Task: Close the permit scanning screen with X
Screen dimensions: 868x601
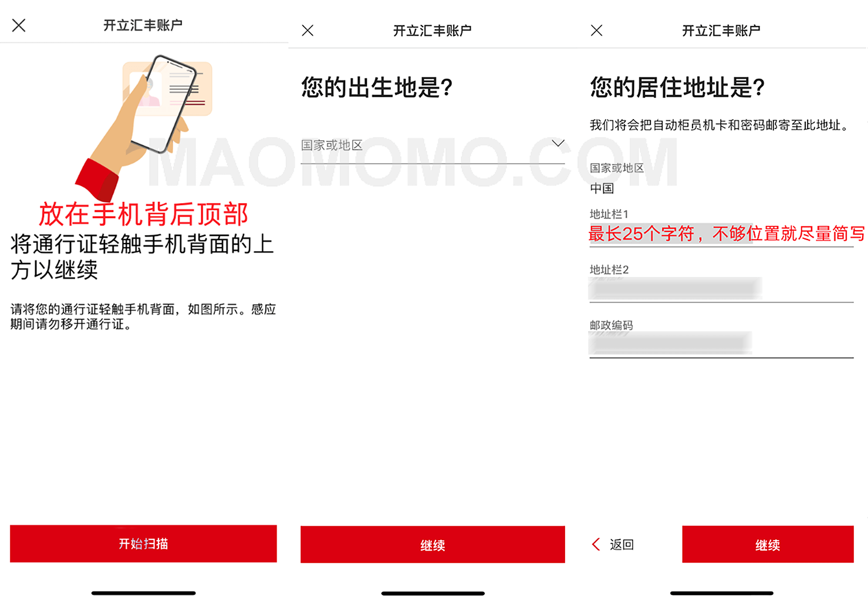Action: [x=19, y=25]
